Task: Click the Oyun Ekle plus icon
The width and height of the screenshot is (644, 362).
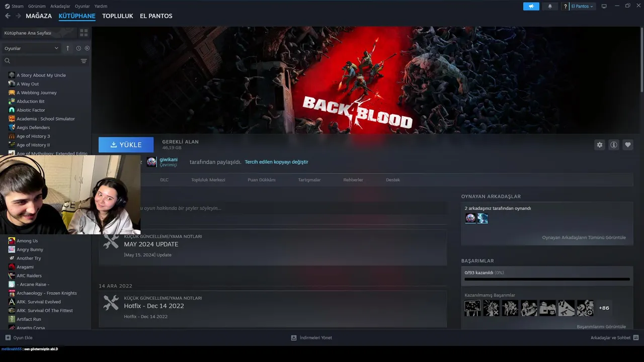Action: [8, 338]
